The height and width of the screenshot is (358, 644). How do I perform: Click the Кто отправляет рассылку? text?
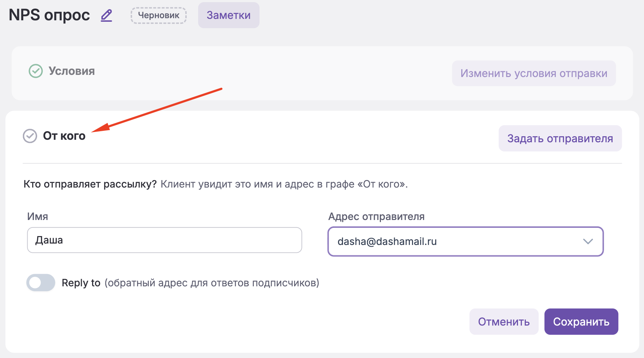tap(90, 184)
